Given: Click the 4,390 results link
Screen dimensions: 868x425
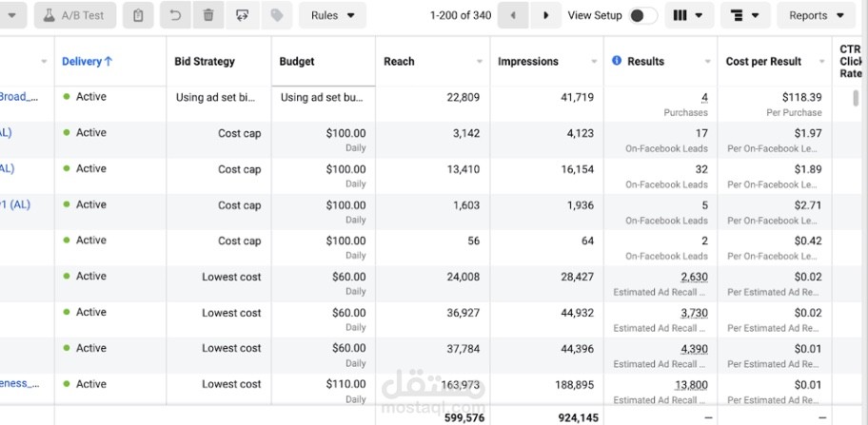Looking at the screenshot, I should (x=693, y=349).
